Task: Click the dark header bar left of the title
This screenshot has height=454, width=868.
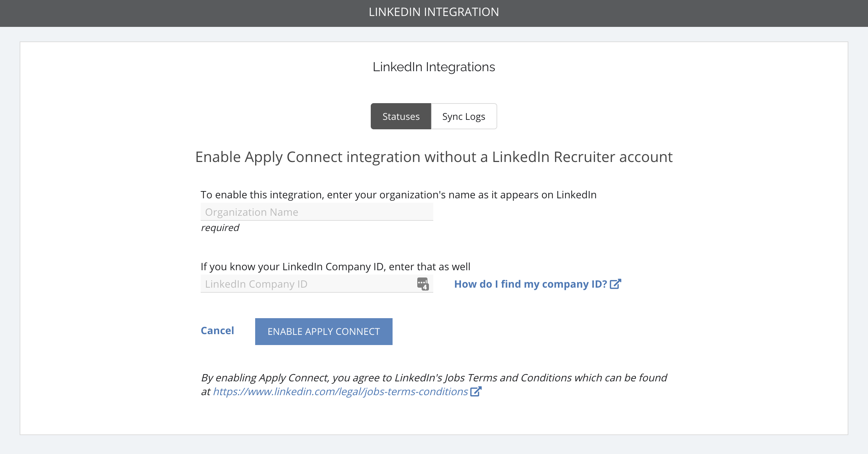Action: pyautogui.click(x=182, y=13)
